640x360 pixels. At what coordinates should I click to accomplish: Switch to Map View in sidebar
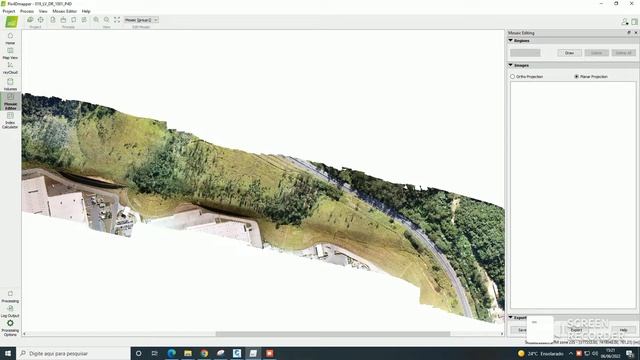(10, 53)
